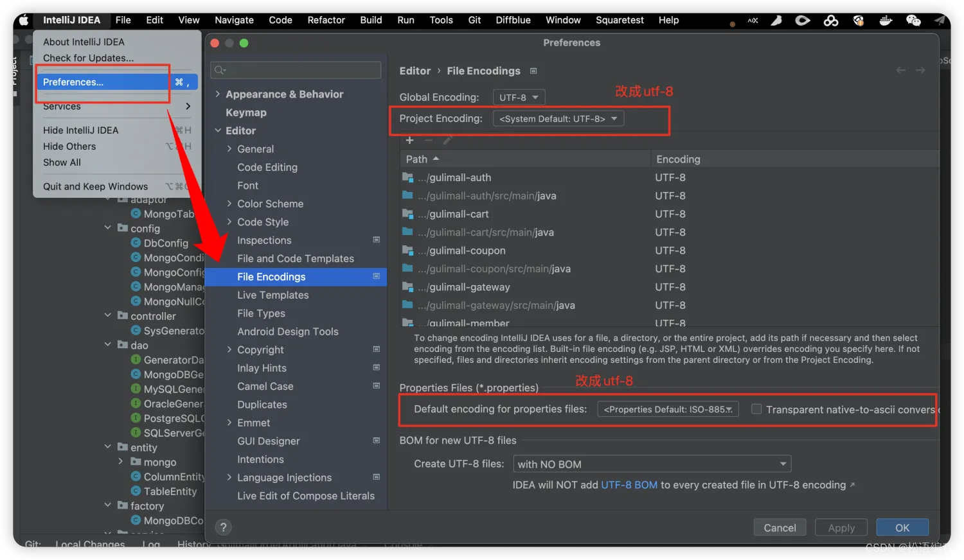Expand the mongo folder in project tree
964x560 pixels.
pyautogui.click(x=120, y=462)
